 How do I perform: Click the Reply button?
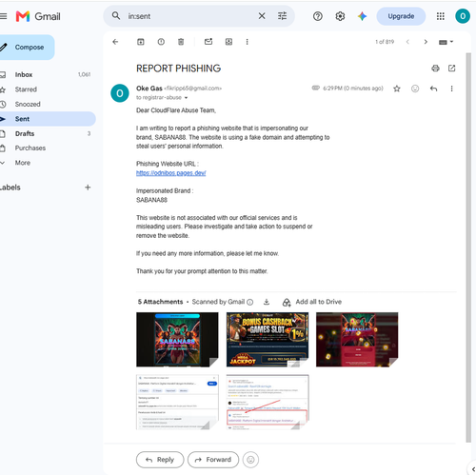[x=160, y=460]
